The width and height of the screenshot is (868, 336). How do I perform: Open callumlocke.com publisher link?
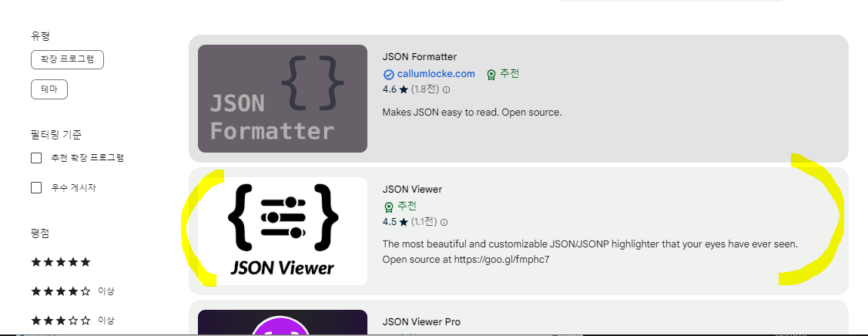point(436,74)
